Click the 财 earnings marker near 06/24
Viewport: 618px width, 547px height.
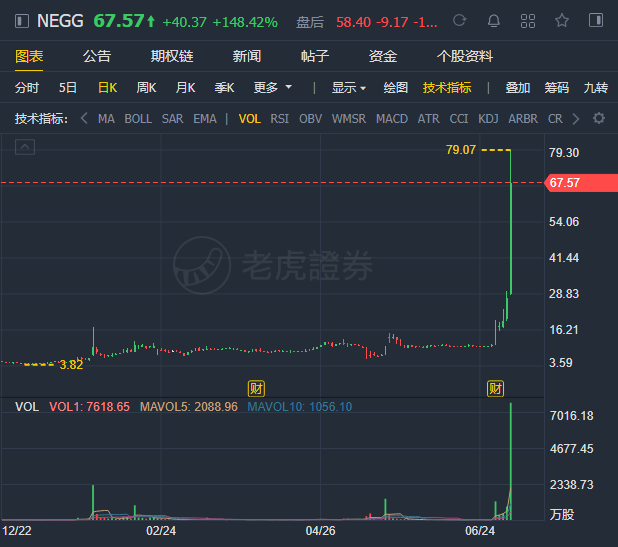tap(495, 389)
